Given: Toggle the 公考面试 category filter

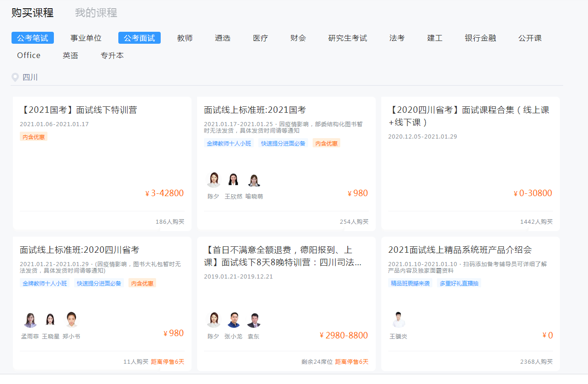Looking at the screenshot, I should (139, 38).
